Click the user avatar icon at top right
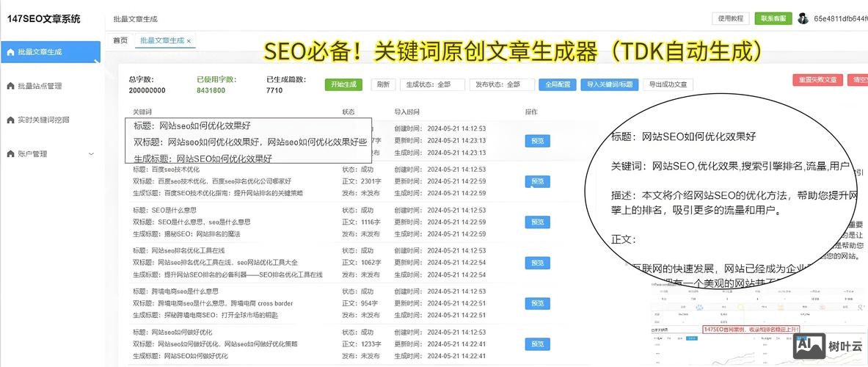Viewport: 868px width, 367px height. pyautogui.click(x=803, y=19)
